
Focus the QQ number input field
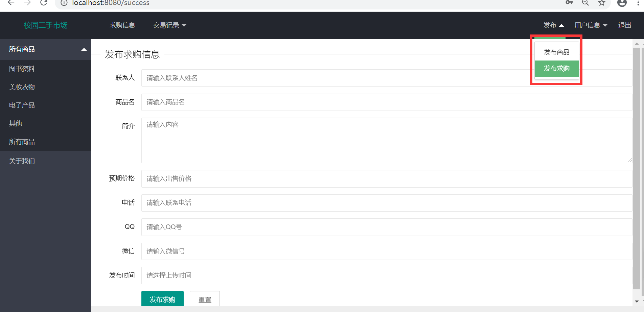tap(387, 227)
